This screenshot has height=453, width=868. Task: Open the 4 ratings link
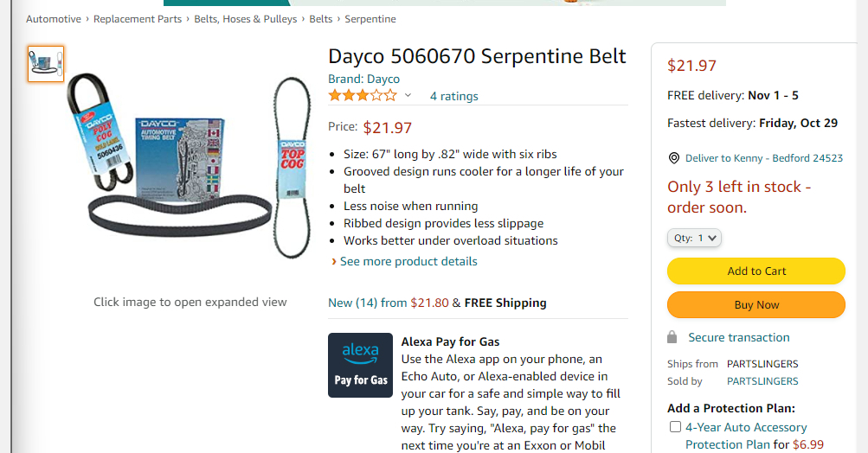(x=453, y=96)
